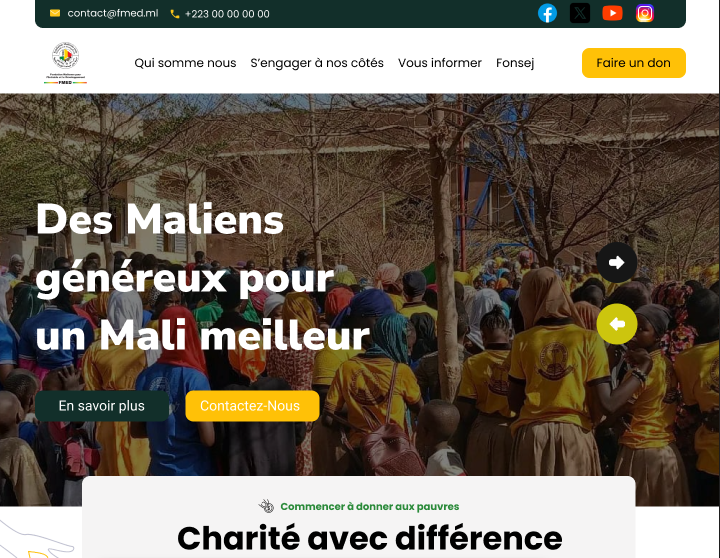Screen dimensions: 720x558
Task: Go to previous slide with left arrow
Action: (x=617, y=324)
